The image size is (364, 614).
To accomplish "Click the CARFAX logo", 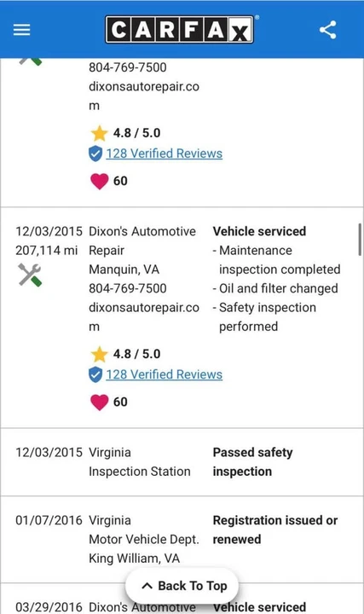I will [180, 29].
